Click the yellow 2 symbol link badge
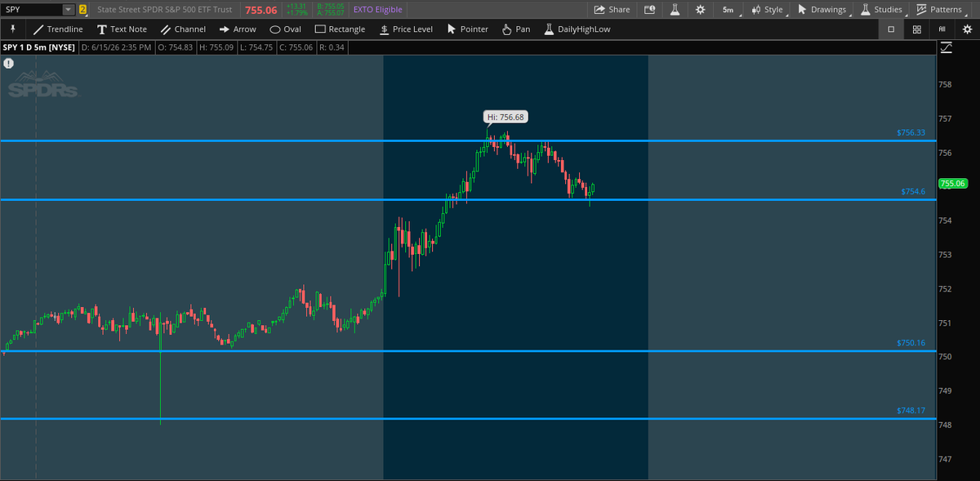 click(x=82, y=10)
